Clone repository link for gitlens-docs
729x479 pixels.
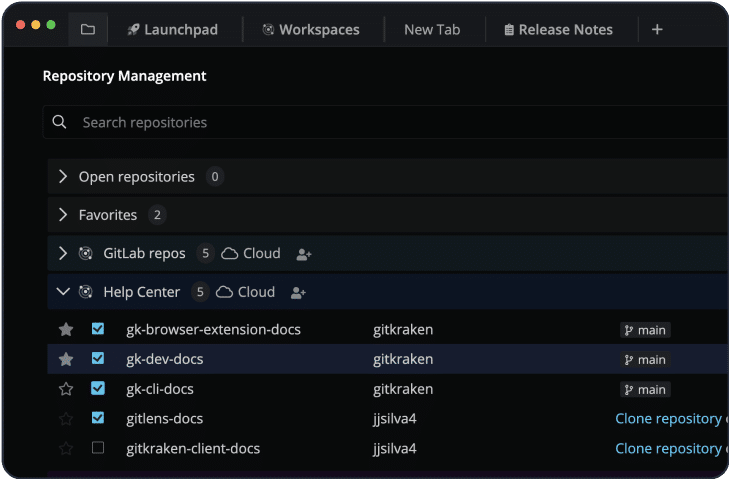pyautogui.click(x=668, y=419)
